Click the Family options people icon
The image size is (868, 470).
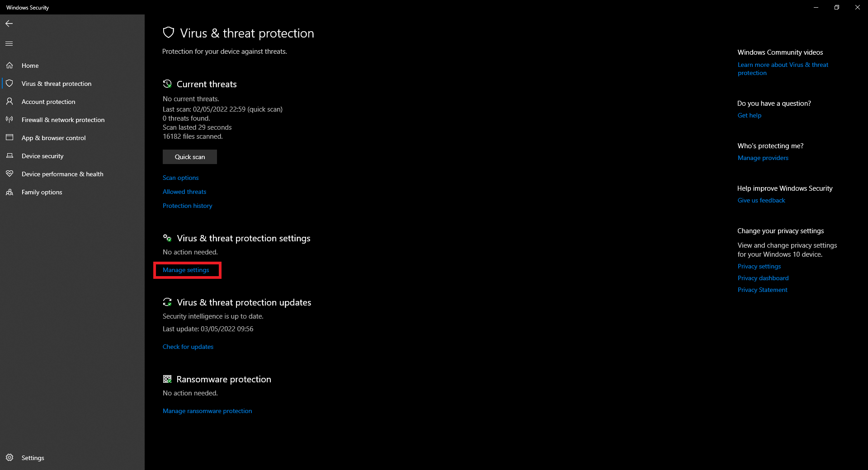point(9,192)
